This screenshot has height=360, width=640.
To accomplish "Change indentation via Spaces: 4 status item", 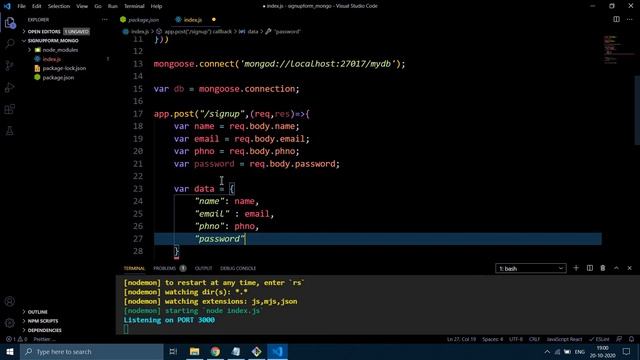I will tap(493, 339).
